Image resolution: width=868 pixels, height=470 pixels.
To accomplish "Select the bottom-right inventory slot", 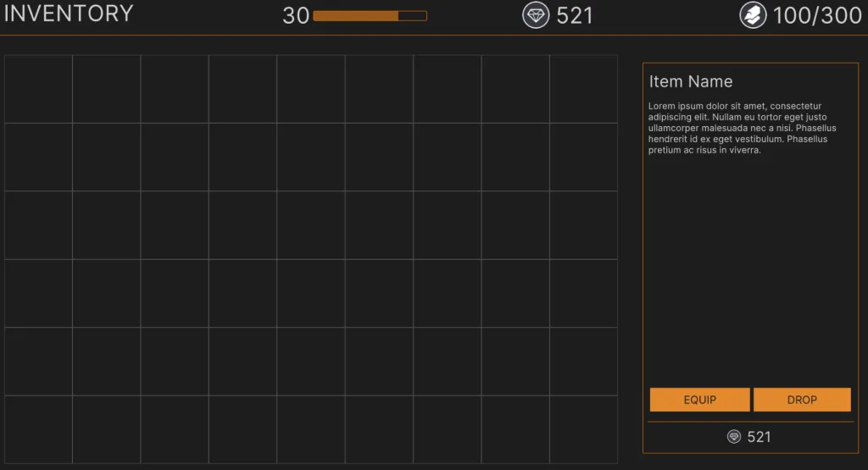I will pyautogui.click(x=583, y=429).
